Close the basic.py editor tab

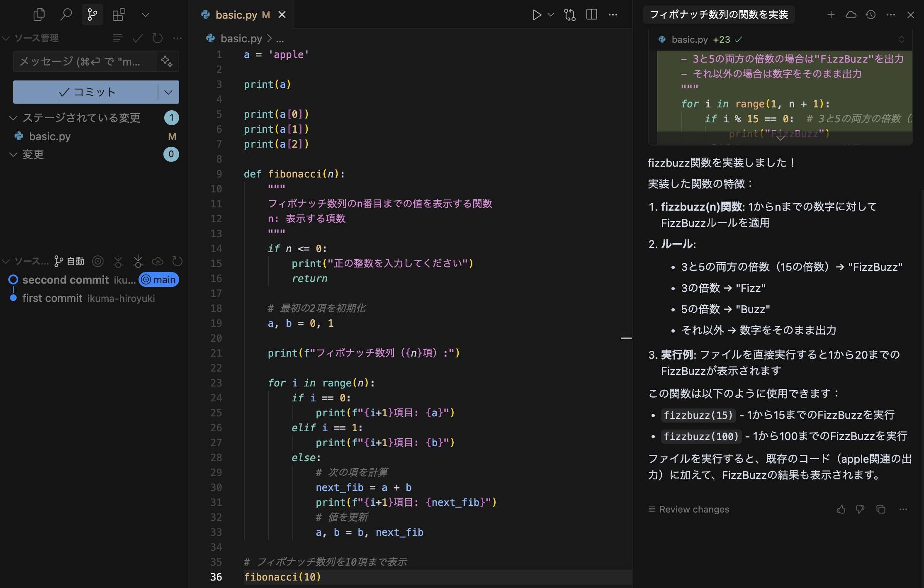tap(282, 15)
